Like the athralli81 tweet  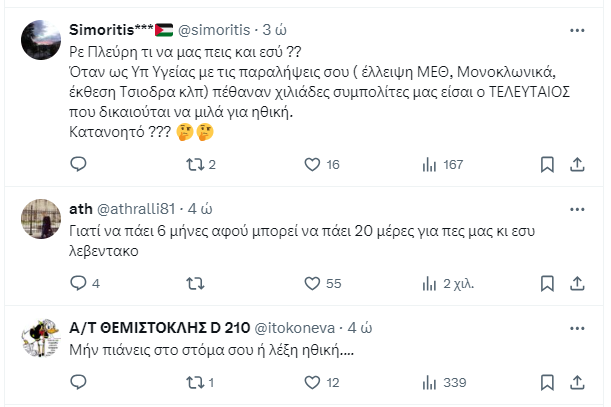coord(310,283)
